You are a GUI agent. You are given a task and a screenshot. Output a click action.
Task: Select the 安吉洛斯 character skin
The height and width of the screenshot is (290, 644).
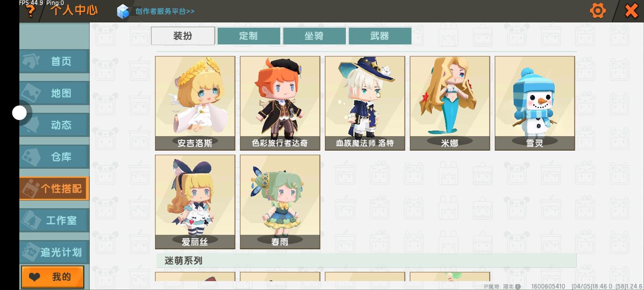coord(195,103)
